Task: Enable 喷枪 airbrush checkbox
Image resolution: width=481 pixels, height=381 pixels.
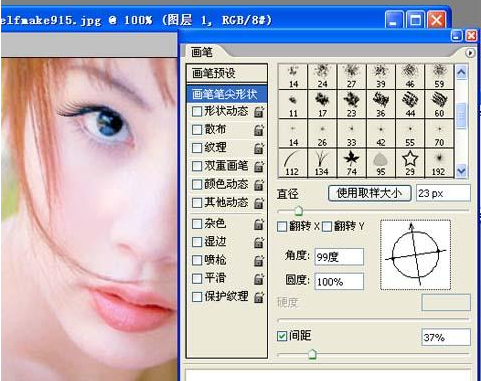Action: [197, 260]
